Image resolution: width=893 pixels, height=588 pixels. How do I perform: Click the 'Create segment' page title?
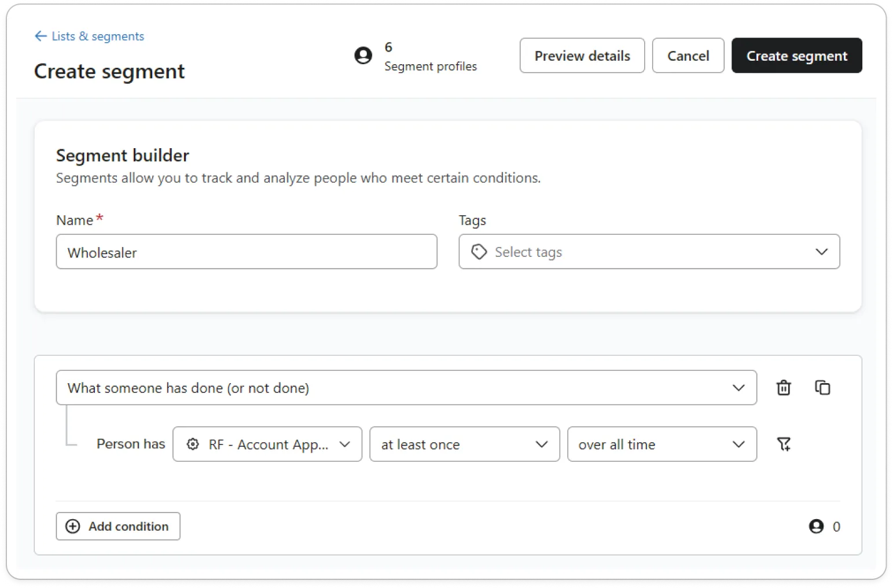click(109, 71)
